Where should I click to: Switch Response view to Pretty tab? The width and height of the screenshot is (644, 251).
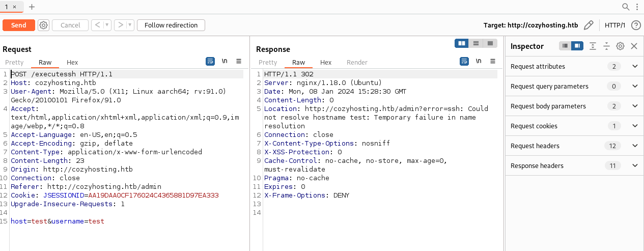268,62
